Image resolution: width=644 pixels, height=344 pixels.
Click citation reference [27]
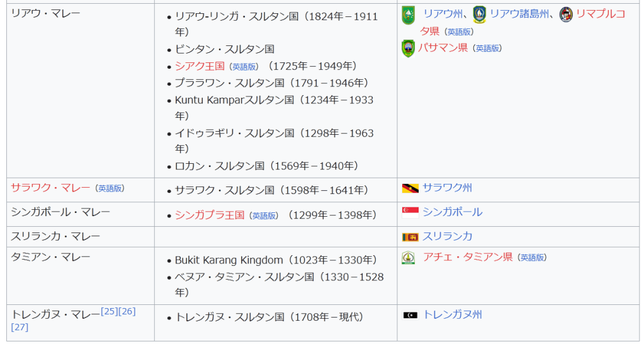tap(20, 327)
